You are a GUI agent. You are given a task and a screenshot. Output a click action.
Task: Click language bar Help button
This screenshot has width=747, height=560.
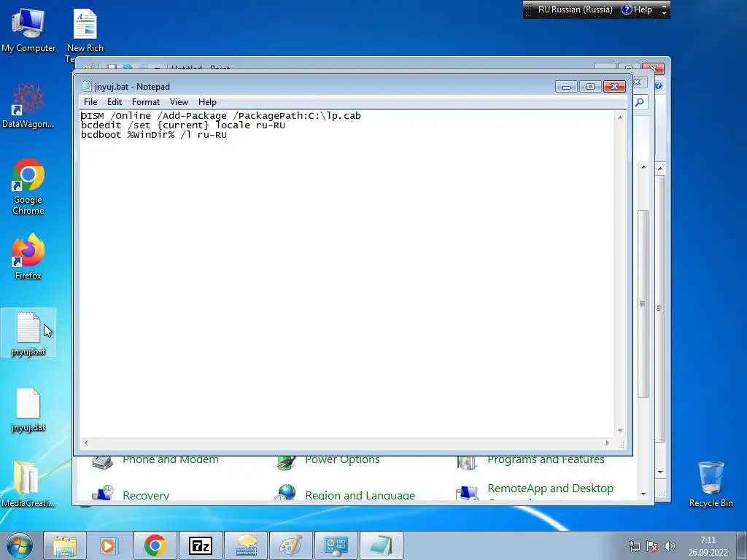(637, 9)
